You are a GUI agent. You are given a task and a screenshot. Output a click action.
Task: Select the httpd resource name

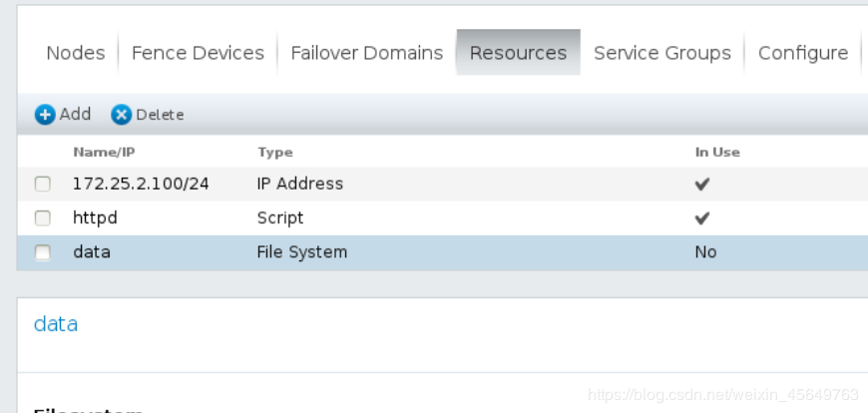tap(95, 218)
